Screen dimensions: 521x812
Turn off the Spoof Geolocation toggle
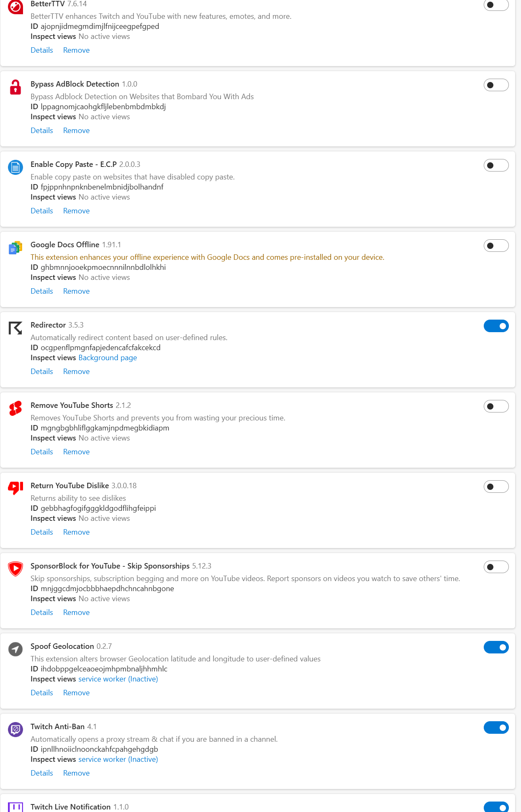pos(496,647)
